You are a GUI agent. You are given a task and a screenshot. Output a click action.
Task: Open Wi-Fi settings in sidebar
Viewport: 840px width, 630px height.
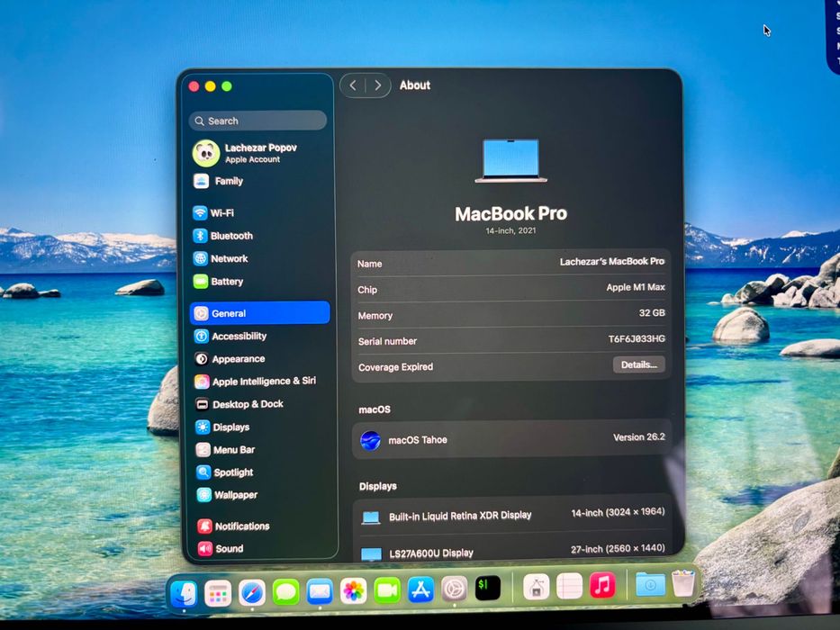(x=214, y=212)
